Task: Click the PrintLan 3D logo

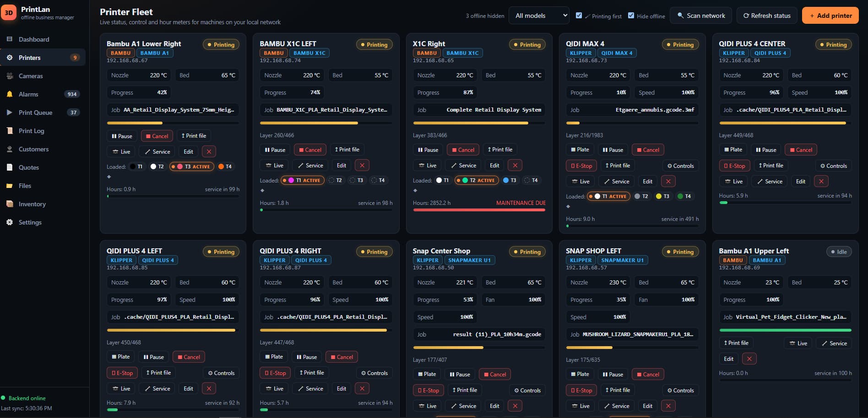Action: pos(9,13)
